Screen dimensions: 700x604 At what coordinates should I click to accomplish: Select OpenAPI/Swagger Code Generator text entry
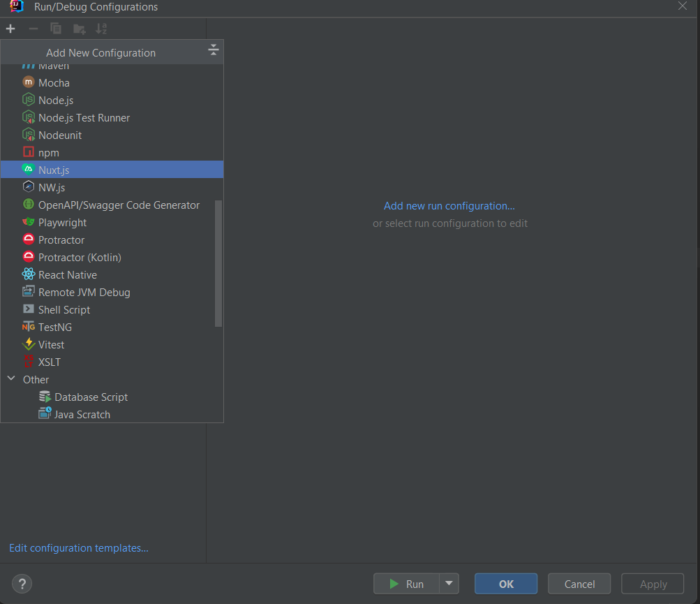point(119,205)
